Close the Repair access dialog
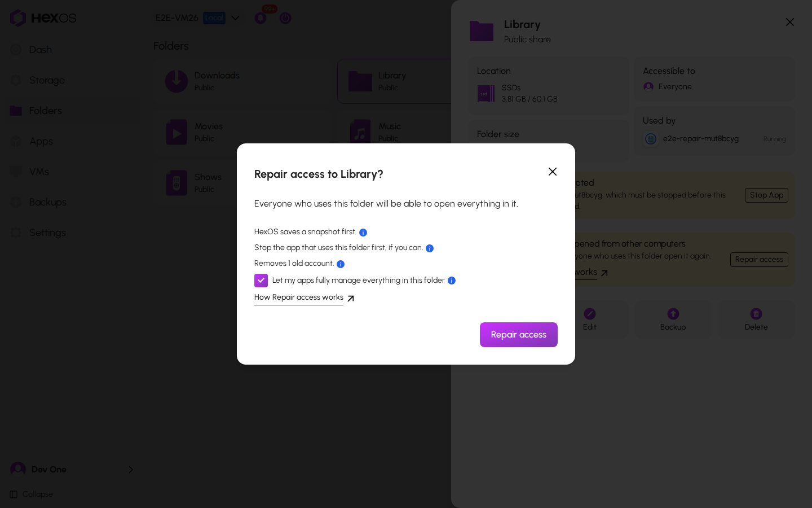 tap(553, 172)
